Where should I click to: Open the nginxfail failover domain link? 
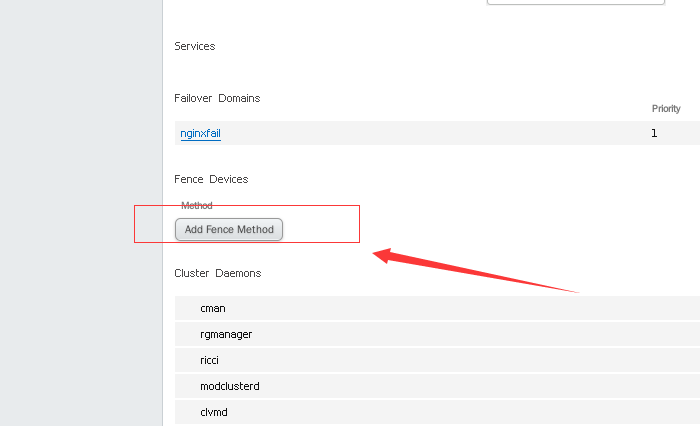200,133
